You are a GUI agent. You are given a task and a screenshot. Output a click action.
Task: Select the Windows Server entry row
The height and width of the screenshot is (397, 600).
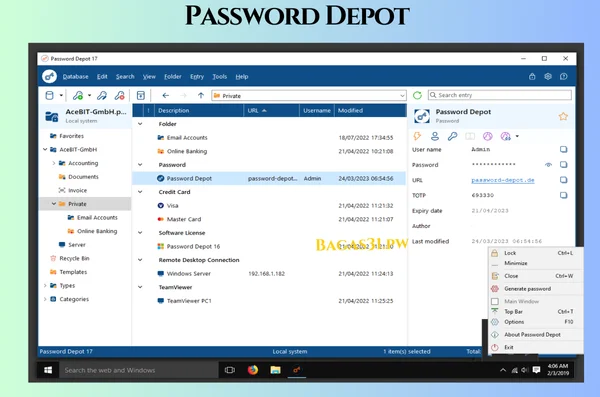269,274
